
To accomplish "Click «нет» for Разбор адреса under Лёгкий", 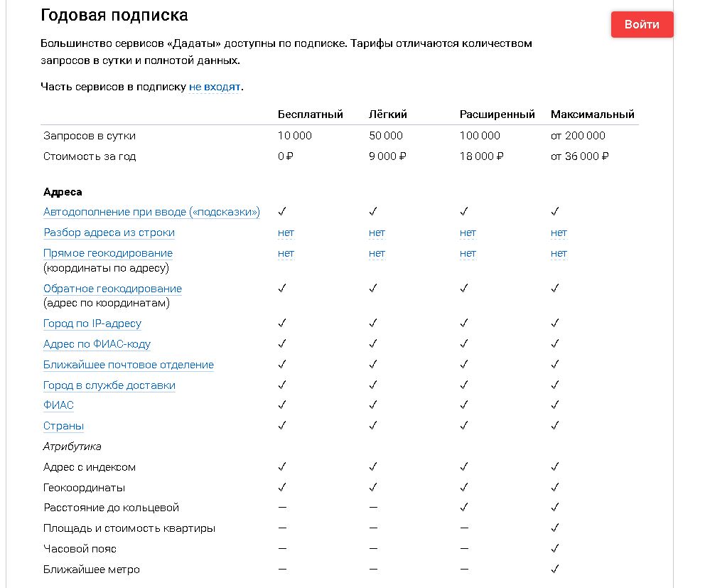I will [x=377, y=232].
